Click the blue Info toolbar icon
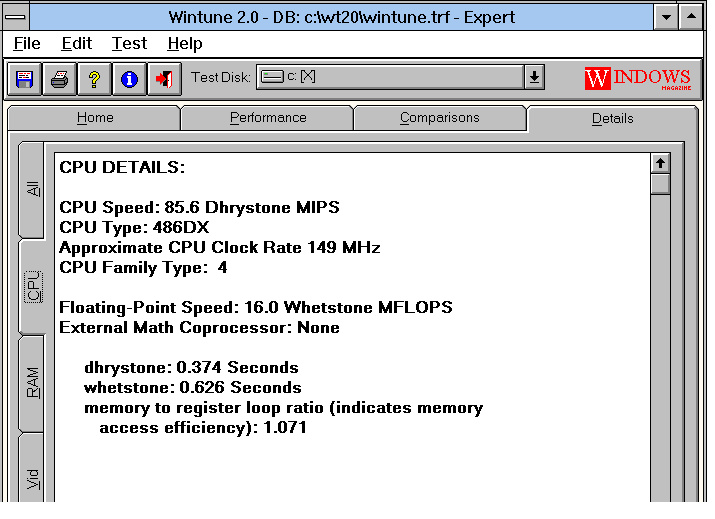 click(130, 79)
